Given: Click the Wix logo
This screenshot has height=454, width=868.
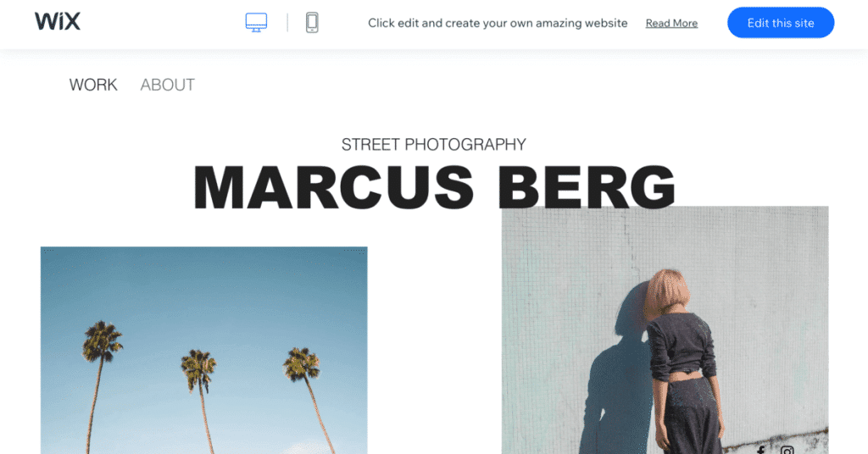Looking at the screenshot, I should (x=58, y=22).
